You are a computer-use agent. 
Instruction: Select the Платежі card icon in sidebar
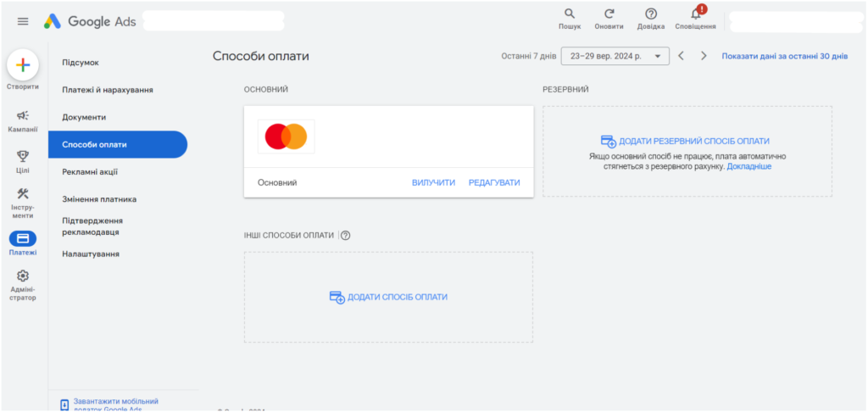tap(23, 238)
